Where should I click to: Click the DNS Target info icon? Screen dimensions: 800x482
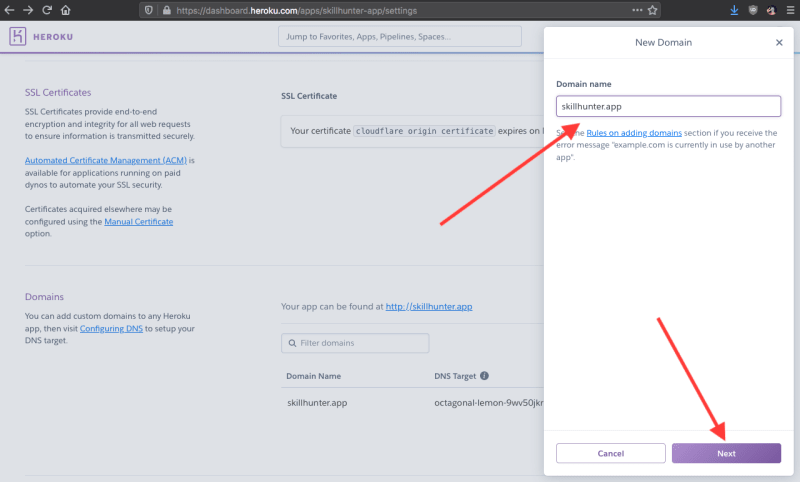tap(484, 376)
